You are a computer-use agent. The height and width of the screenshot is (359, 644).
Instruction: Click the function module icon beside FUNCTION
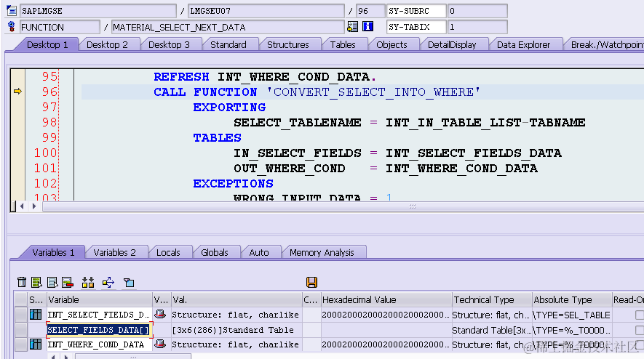pyautogui.click(x=12, y=27)
